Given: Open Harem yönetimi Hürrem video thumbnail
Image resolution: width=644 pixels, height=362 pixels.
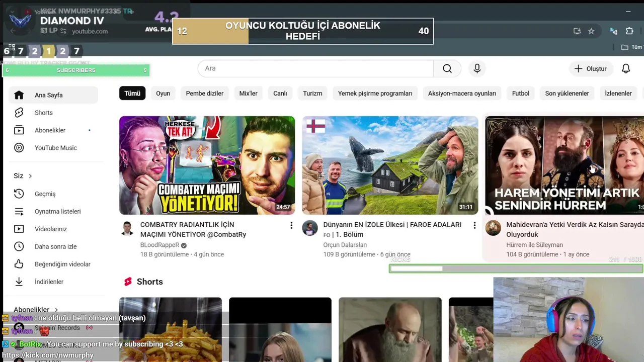Looking at the screenshot, I should tap(565, 165).
